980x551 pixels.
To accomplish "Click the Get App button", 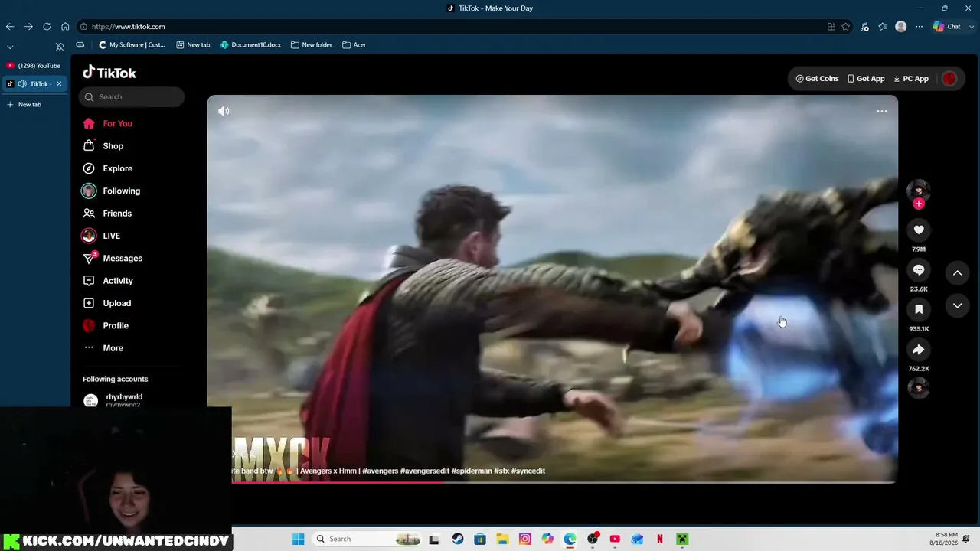I will point(866,79).
